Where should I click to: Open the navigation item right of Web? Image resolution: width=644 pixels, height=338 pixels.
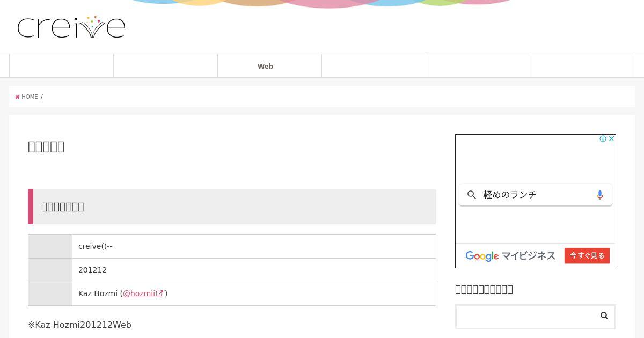tap(374, 66)
